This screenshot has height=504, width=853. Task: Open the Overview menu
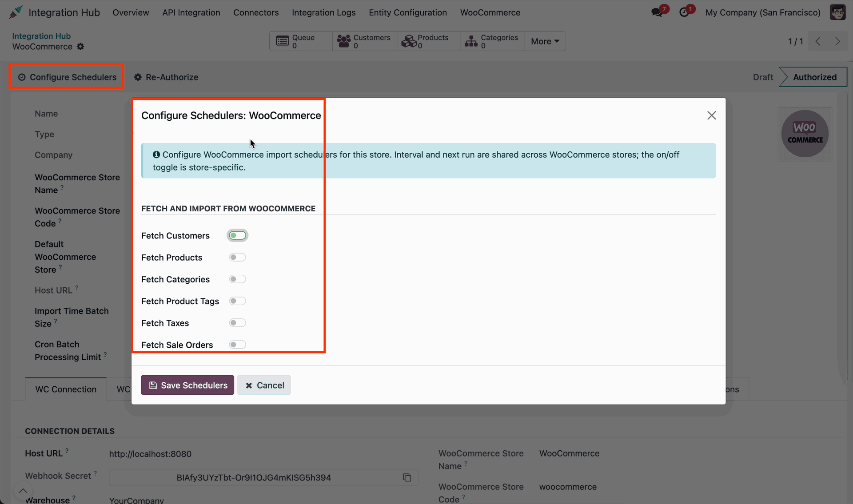(131, 12)
